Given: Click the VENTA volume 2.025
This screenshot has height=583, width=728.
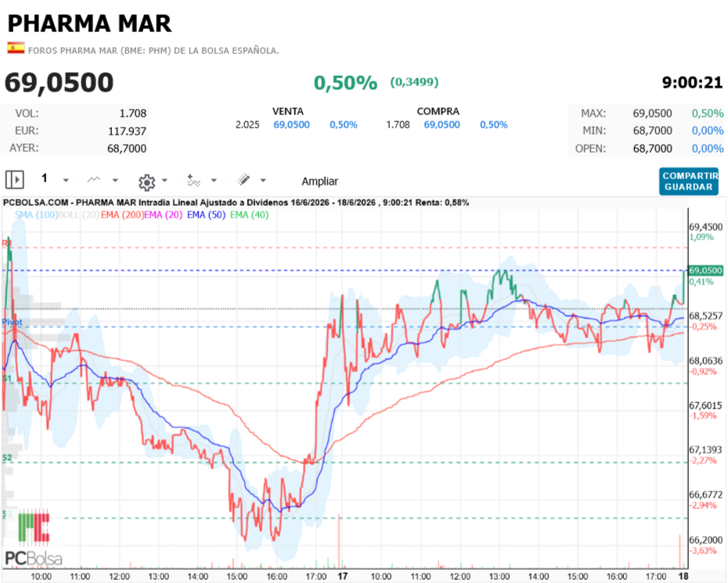Looking at the screenshot, I should 247,125.
